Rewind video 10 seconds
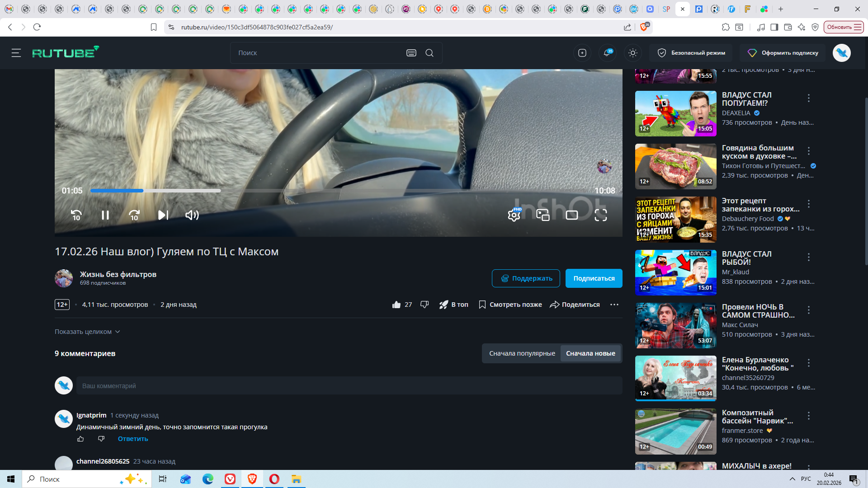The image size is (868, 488). click(76, 215)
